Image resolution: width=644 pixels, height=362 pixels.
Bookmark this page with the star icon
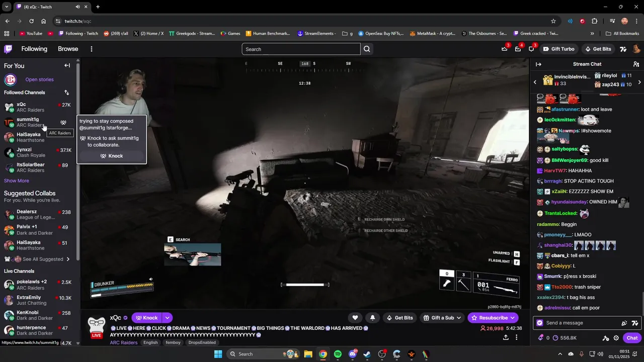point(553,21)
